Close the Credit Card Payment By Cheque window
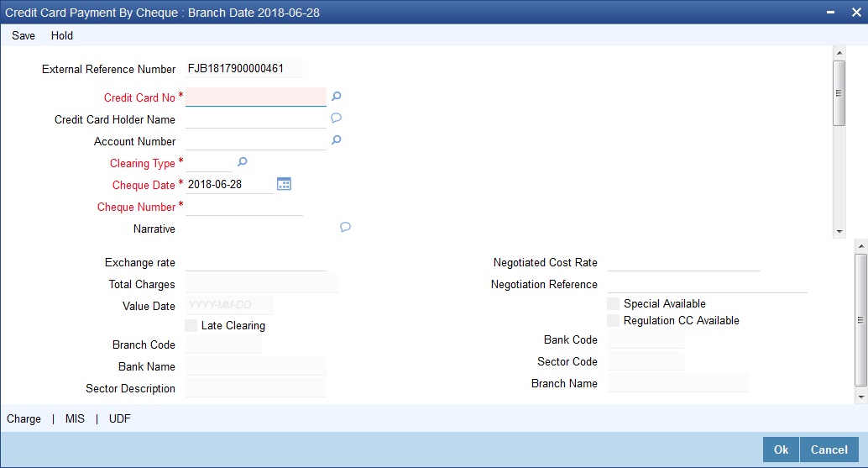Screen dimensions: 868x468 pyautogui.click(x=856, y=13)
